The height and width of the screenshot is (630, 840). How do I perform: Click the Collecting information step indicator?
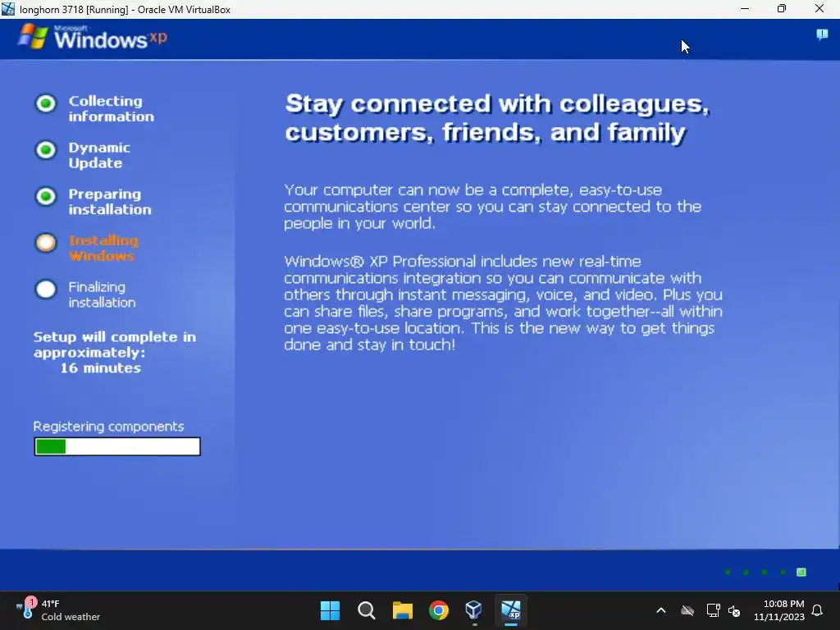click(x=46, y=103)
